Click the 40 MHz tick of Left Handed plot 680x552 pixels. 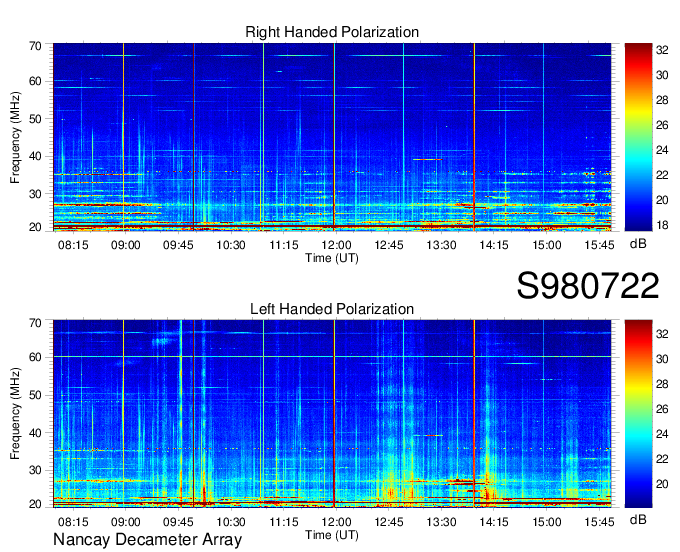(35, 433)
